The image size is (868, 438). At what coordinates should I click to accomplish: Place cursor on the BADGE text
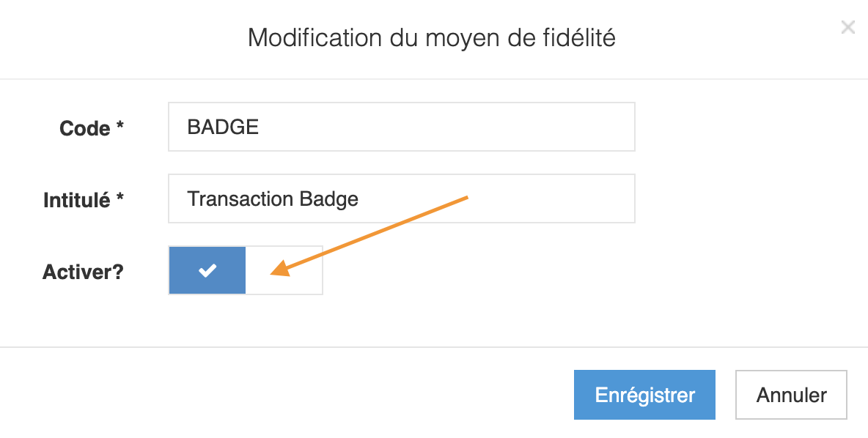click(x=223, y=127)
